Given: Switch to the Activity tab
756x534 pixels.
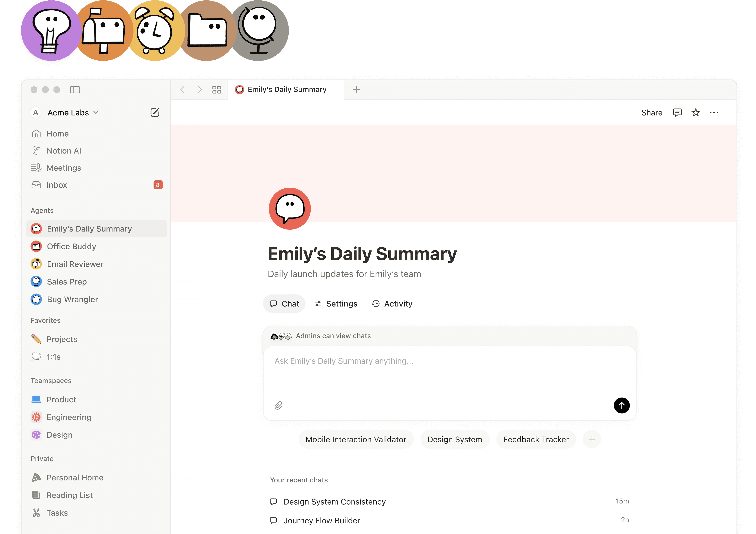Looking at the screenshot, I should point(392,304).
